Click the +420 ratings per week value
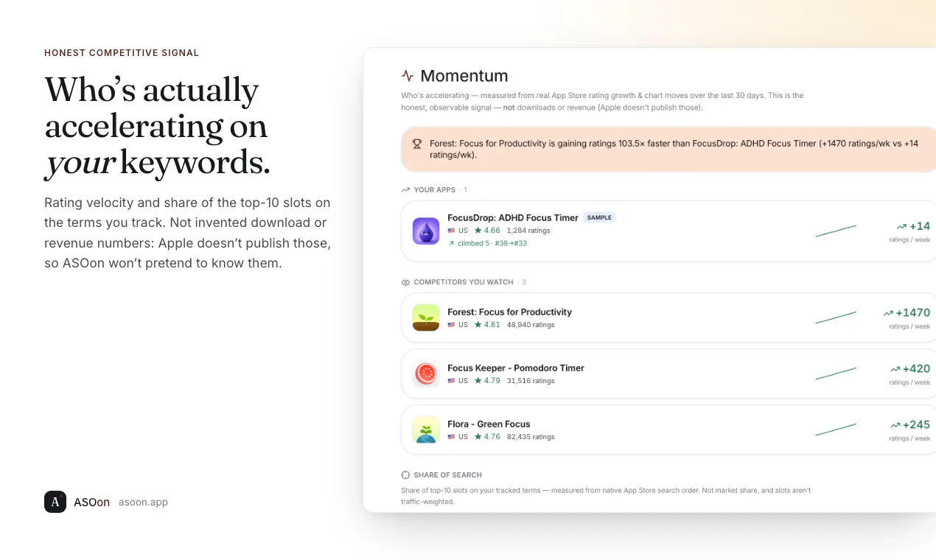Viewport: 936px width, 560px height. (916, 369)
